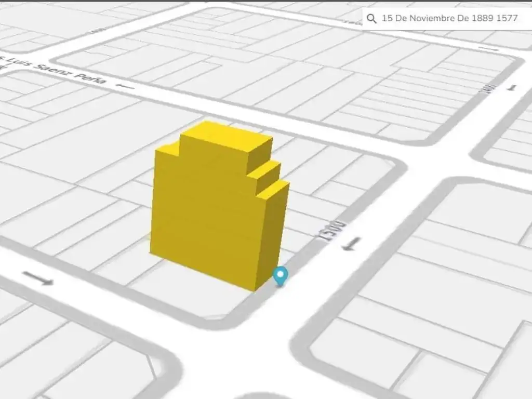
Task: Click the shaded right side wall of yellow building
Action: (270, 239)
